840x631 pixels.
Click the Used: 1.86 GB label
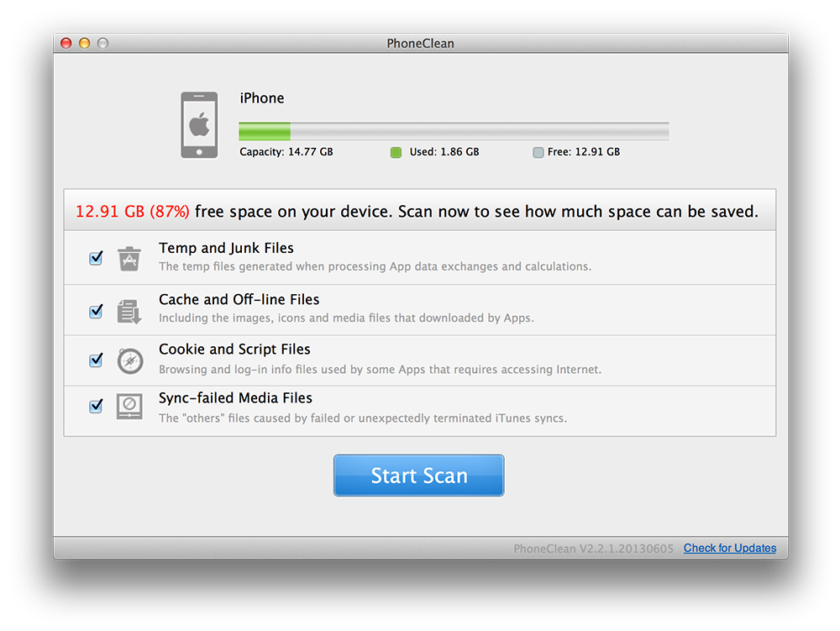tap(444, 152)
